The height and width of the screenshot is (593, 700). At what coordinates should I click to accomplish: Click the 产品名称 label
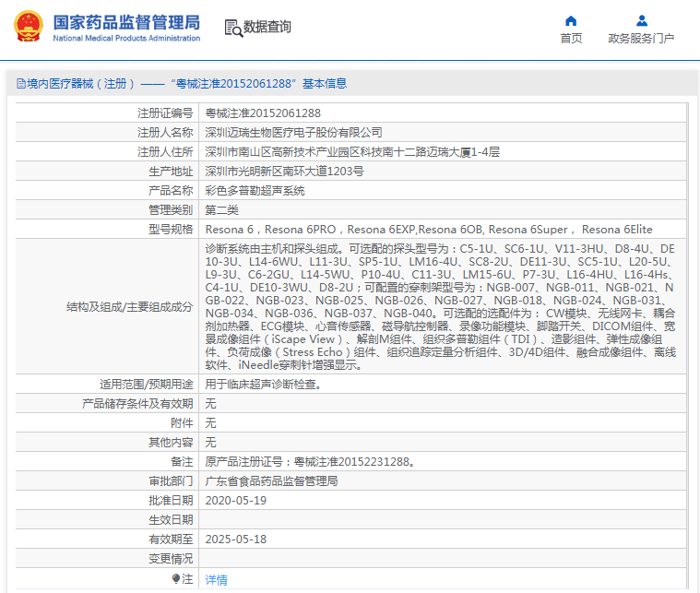pyautogui.click(x=171, y=191)
